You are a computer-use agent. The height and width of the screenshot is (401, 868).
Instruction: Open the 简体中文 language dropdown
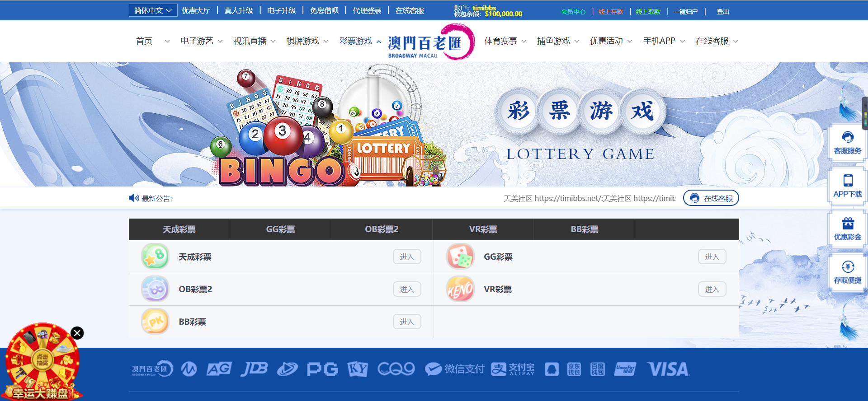pyautogui.click(x=153, y=10)
